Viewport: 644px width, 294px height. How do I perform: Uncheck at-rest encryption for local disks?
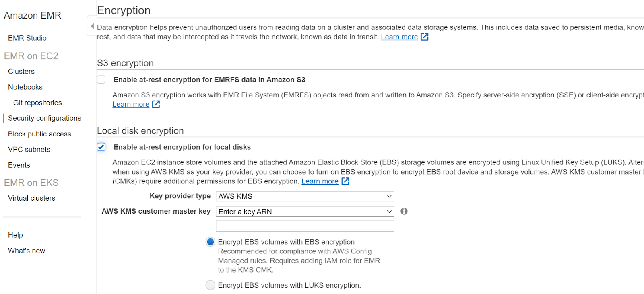tap(101, 147)
